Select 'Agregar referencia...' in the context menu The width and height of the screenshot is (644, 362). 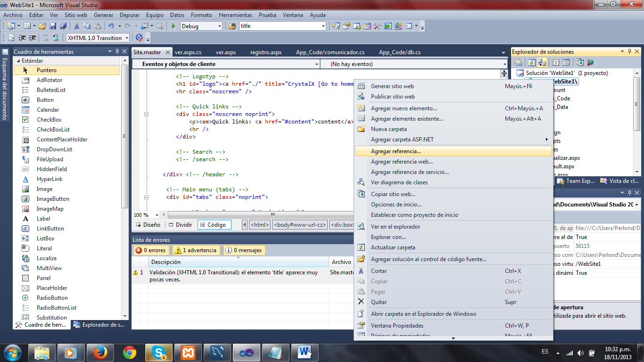tap(396, 151)
